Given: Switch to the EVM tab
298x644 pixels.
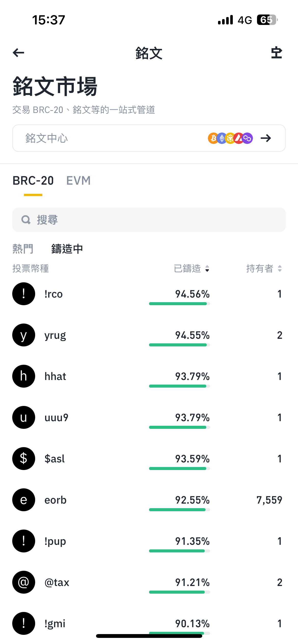Looking at the screenshot, I should 78,181.
